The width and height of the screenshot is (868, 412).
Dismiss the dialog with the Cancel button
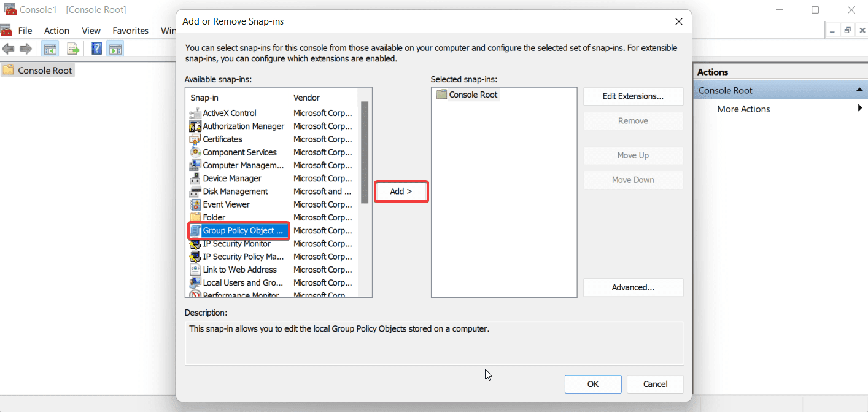(655, 384)
